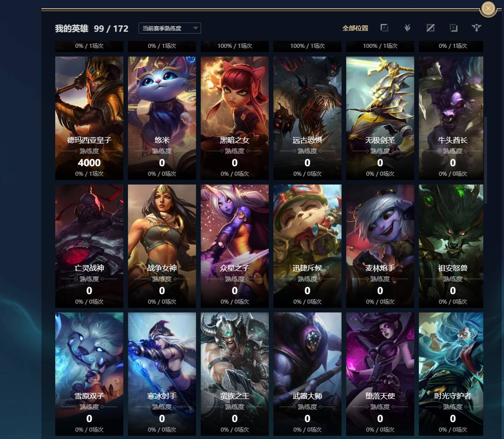Filter champions by Support role icon
504x439 pixels.
click(x=476, y=28)
